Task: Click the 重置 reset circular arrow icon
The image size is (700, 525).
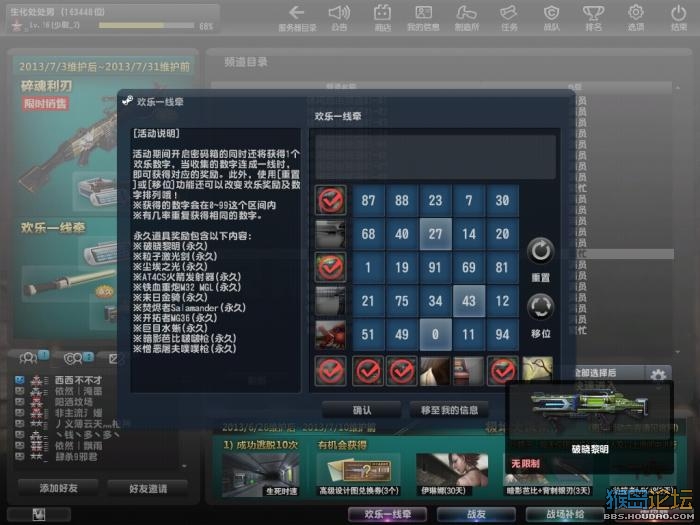Action: pos(540,251)
